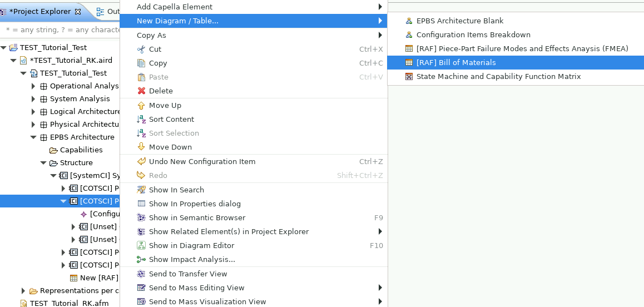Click the Send to Mass Visualization View icon

(141, 302)
